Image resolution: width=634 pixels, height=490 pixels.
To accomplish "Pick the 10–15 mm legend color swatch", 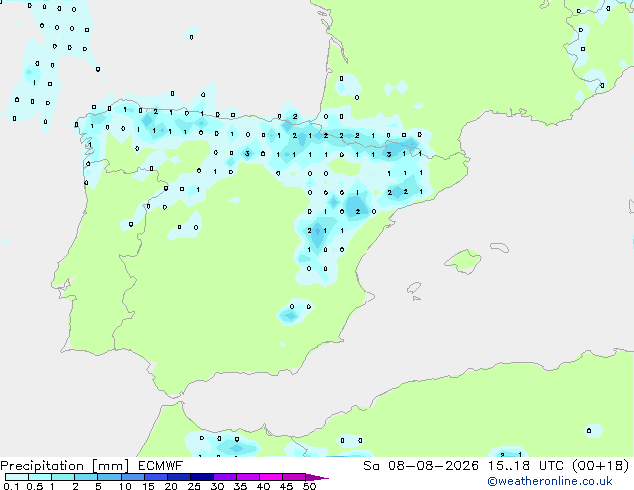I will pos(132,477).
